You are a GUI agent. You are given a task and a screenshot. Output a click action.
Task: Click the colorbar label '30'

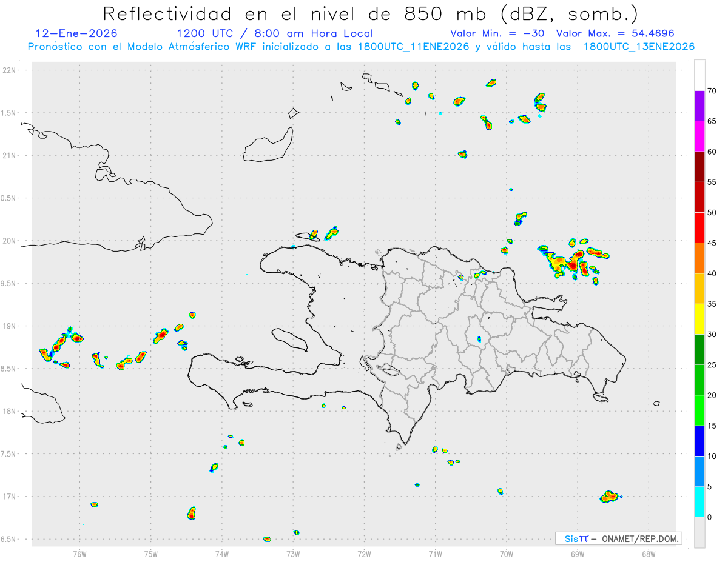tap(712, 334)
